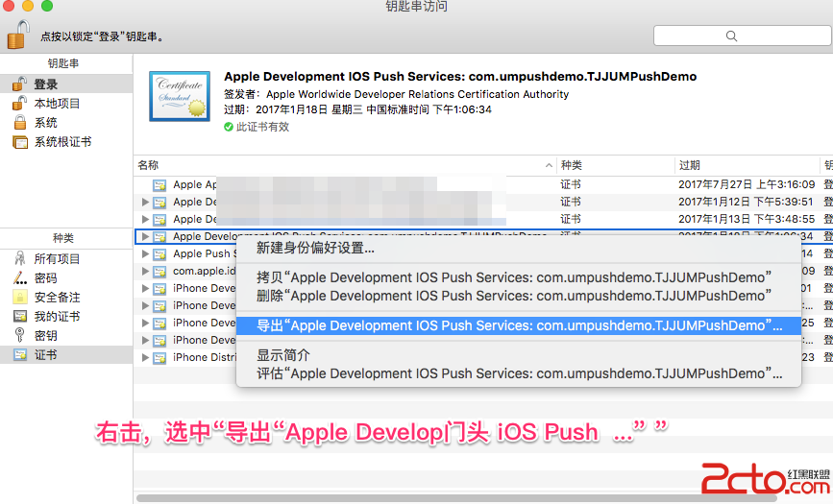Image resolution: width=833 pixels, height=504 pixels.
Task: Expand the com.apple.id certificate row
Action: coord(145,271)
